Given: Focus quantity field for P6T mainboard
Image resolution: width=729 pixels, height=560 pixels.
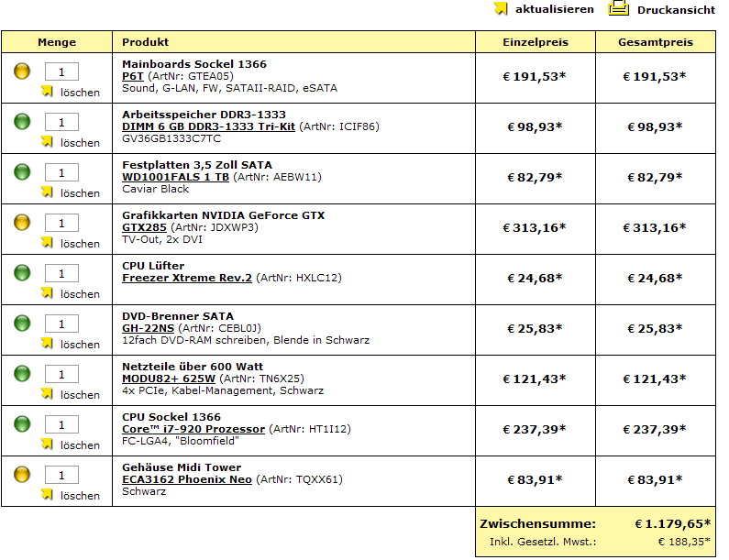Looking at the screenshot, I should coord(61,72).
